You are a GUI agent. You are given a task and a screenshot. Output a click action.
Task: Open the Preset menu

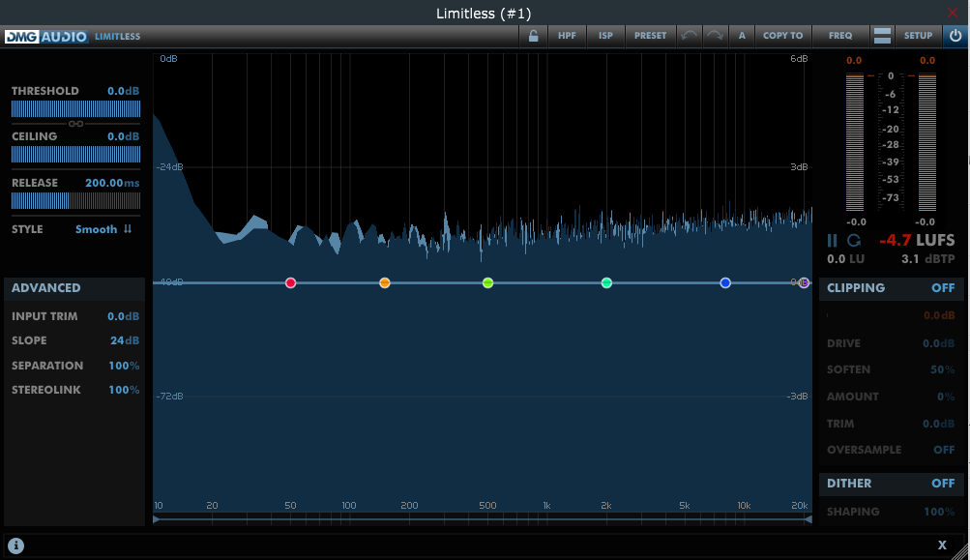coord(650,36)
